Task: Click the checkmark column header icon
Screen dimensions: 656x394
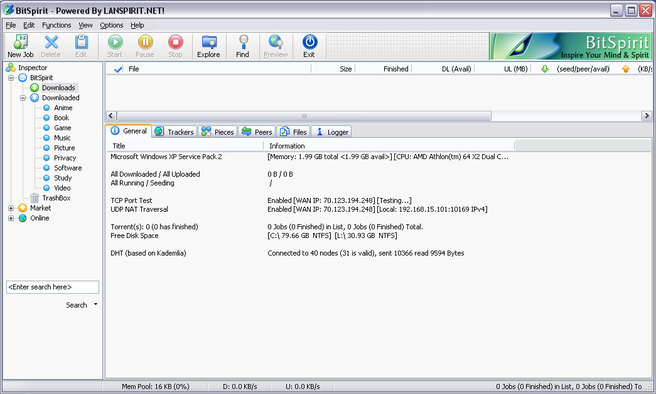Action: (x=118, y=69)
